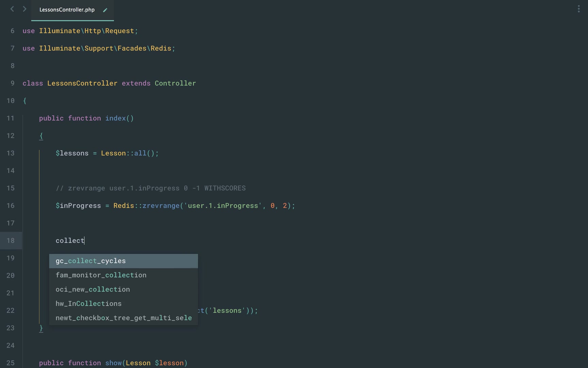Select fam_monitor_collection autocomplete suggestion

[124, 275]
